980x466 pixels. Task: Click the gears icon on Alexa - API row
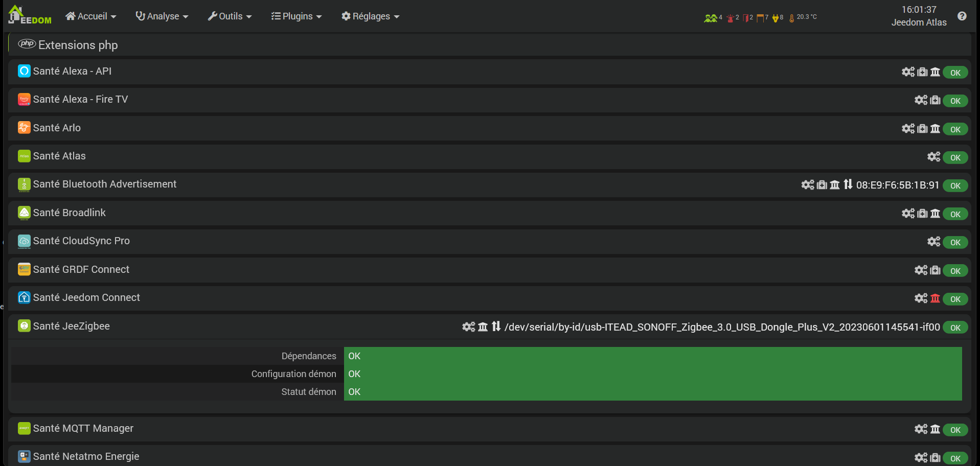908,72
